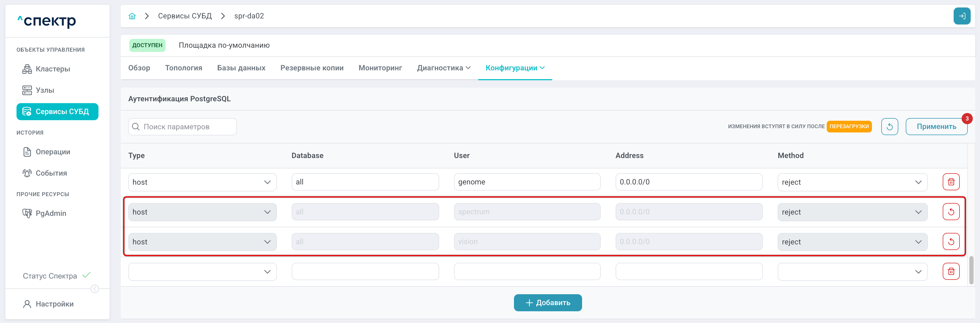Click empty User field in new row
Screen dimensions: 980x323
(x=527, y=272)
